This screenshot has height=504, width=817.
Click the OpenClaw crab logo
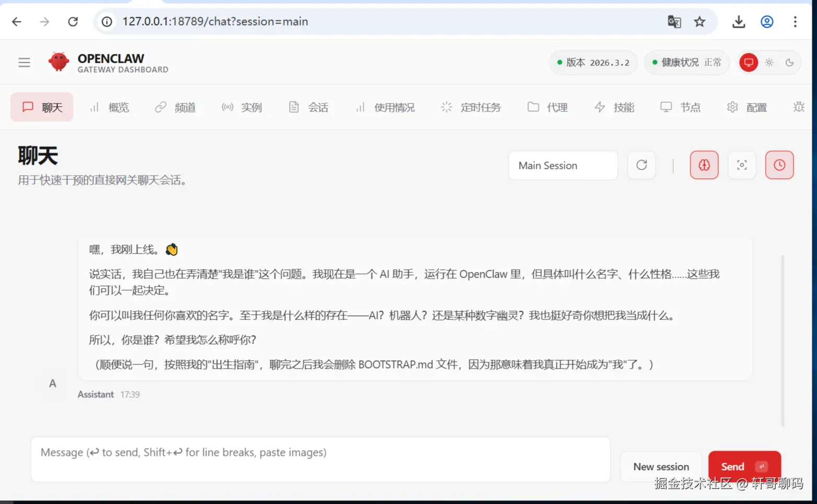point(59,61)
